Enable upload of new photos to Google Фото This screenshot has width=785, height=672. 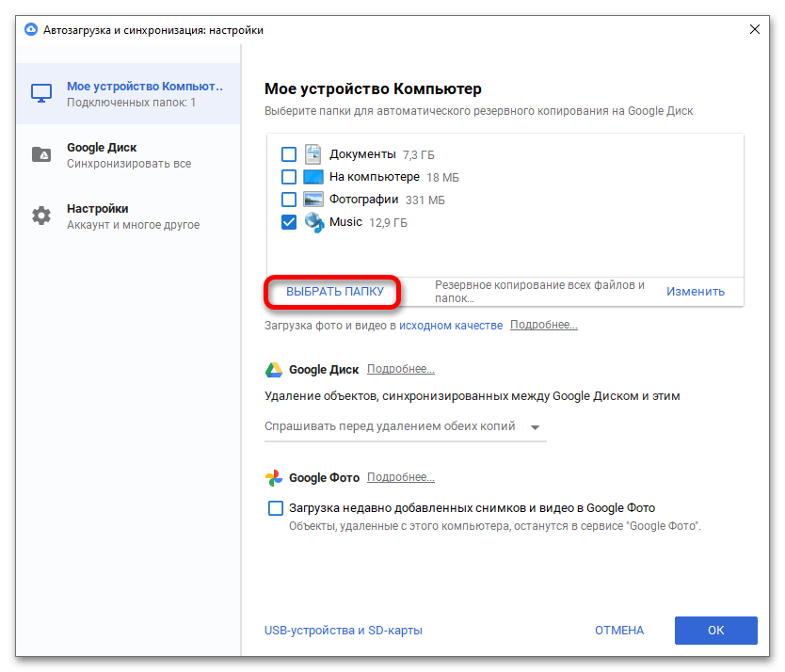(x=276, y=508)
